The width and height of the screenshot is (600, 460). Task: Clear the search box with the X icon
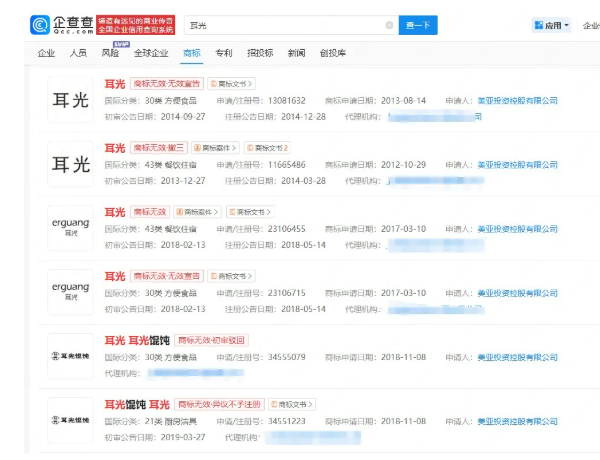389,24
